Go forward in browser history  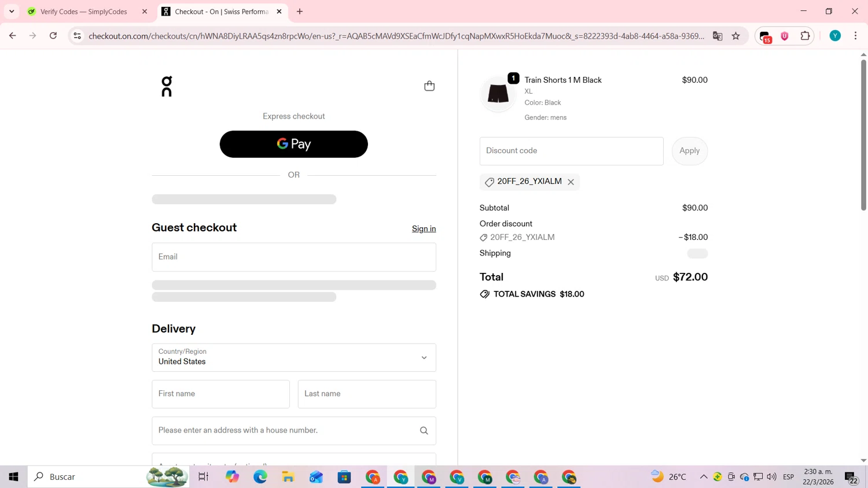(x=33, y=36)
